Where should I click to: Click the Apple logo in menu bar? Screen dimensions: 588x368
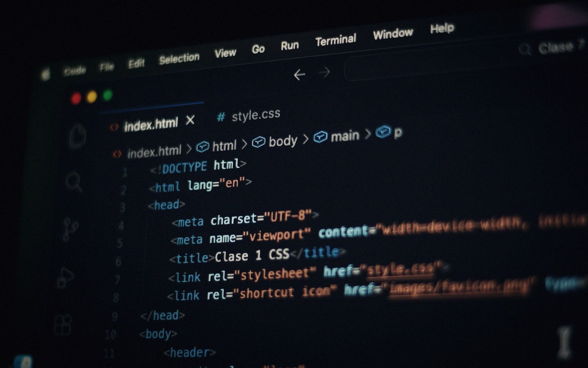46,74
